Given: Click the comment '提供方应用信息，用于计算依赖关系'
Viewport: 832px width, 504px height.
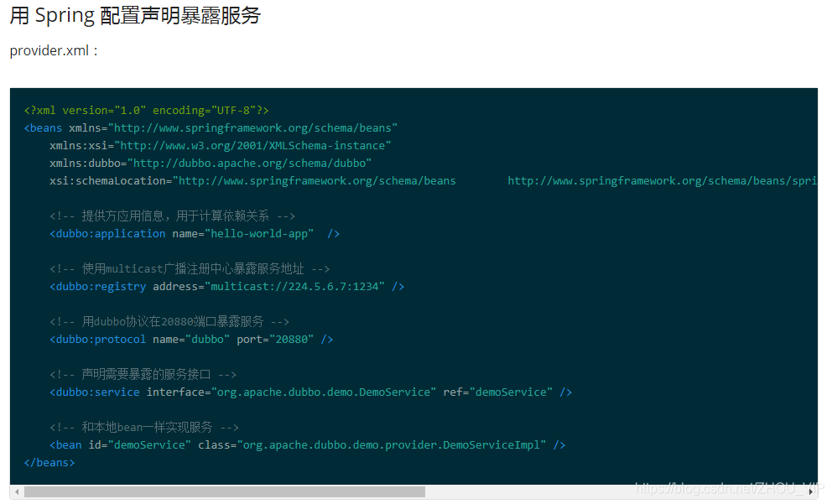Looking at the screenshot, I should (x=172, y=216).
